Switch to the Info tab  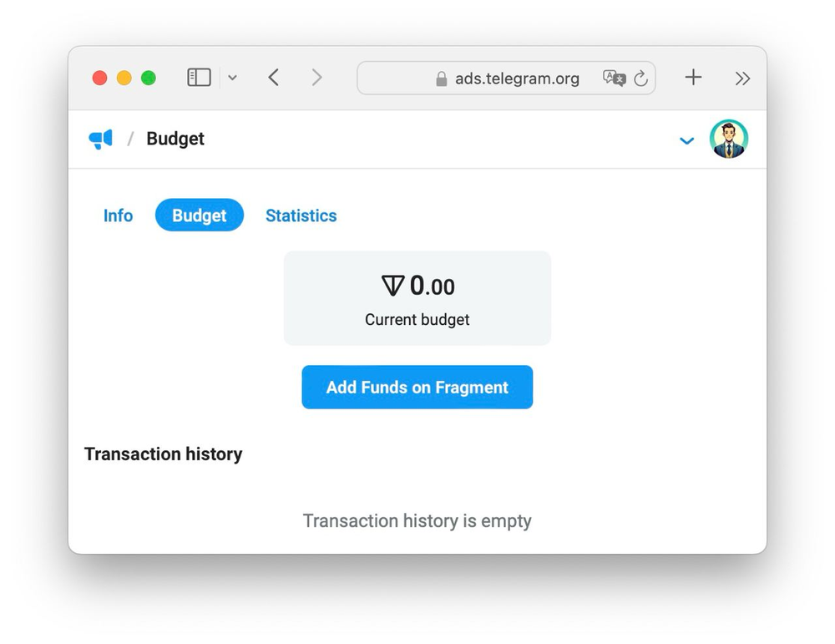point(118,216)
